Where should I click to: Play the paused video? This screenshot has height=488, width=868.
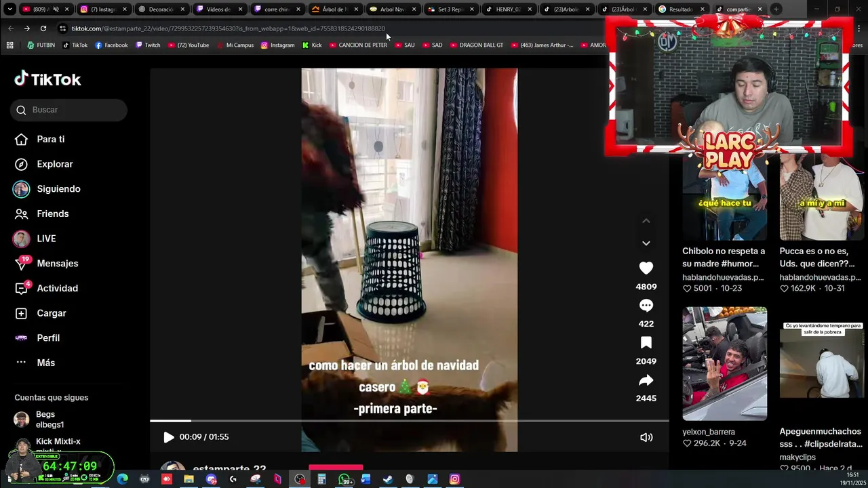tap(169, 437)
